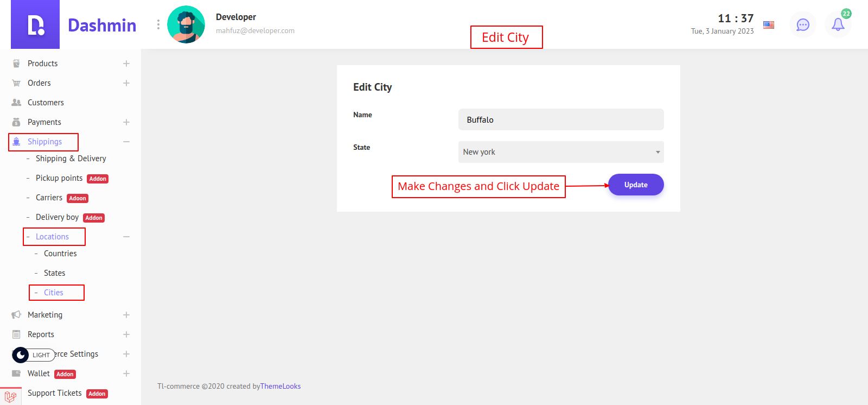
Task: Open Shipping & Delivery menu item
Action: 71,159
